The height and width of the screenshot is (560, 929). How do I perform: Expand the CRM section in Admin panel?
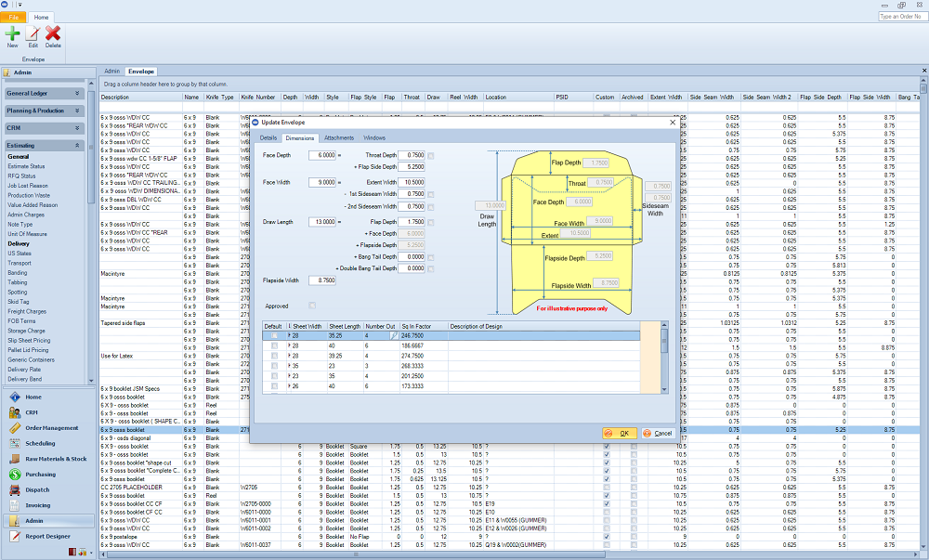(x=77, y=128)
